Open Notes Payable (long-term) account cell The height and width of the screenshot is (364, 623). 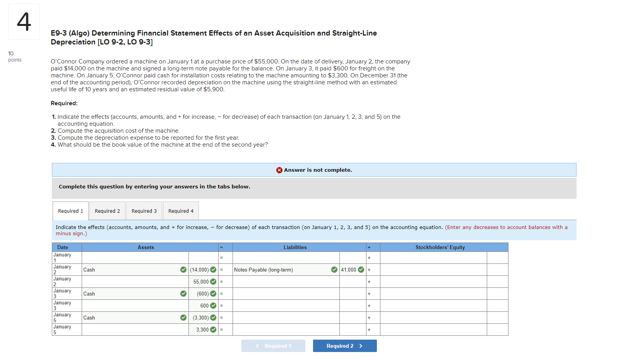click(x=286, y=270)
